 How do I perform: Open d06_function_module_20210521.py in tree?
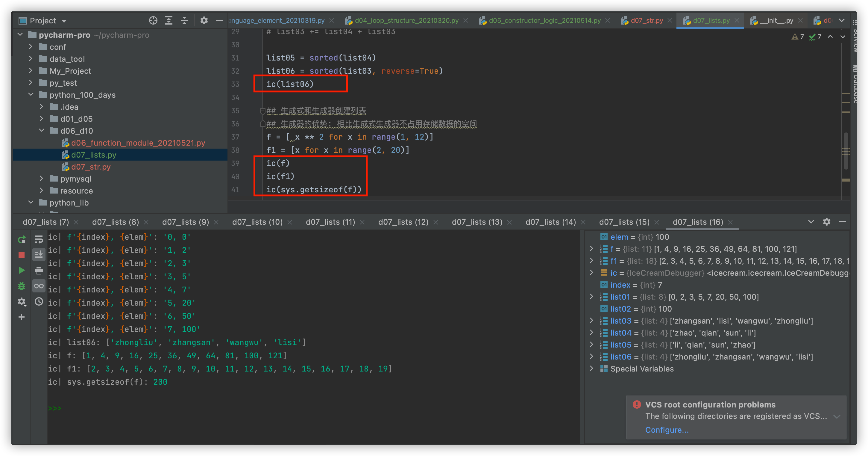(x=138, y=143)
